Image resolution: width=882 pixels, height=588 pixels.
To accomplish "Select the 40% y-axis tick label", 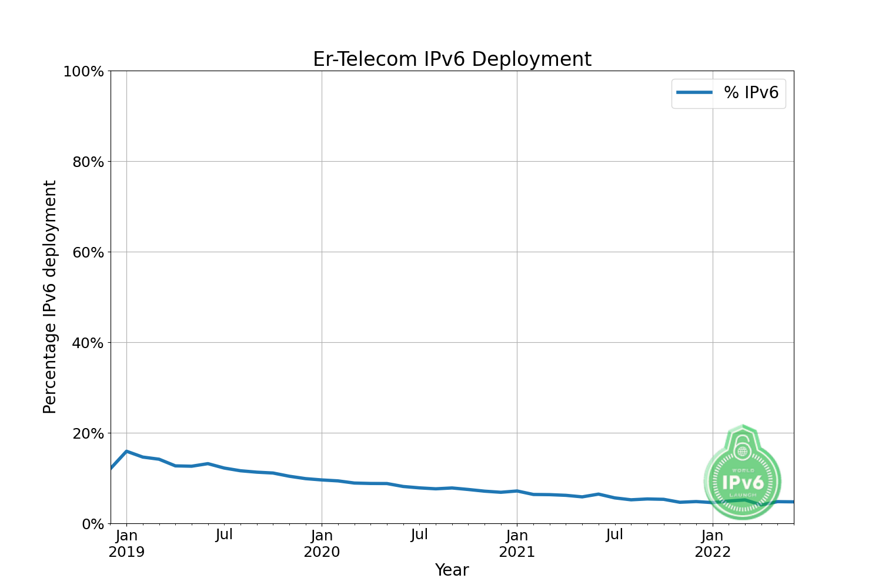I will pos(88,343).
